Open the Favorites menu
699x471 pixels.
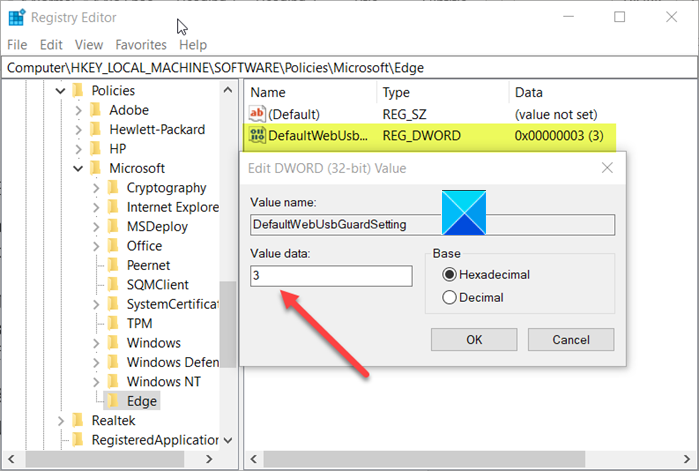141,45
